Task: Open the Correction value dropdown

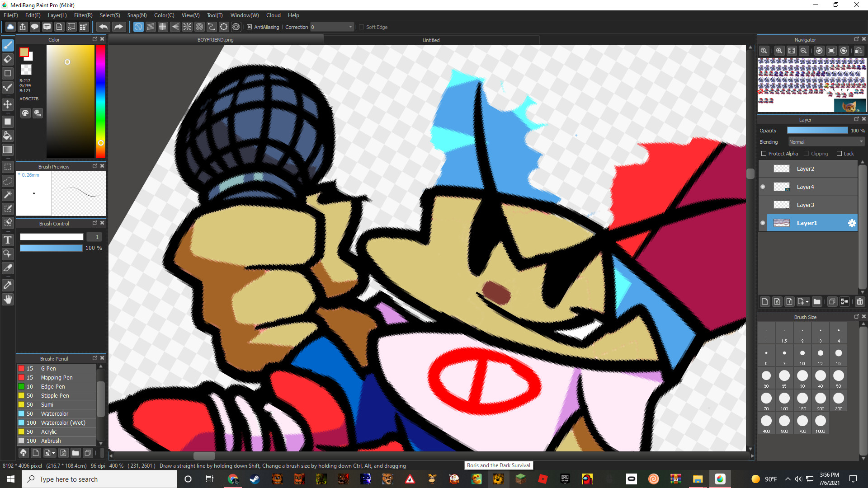Action: point(350,27)
